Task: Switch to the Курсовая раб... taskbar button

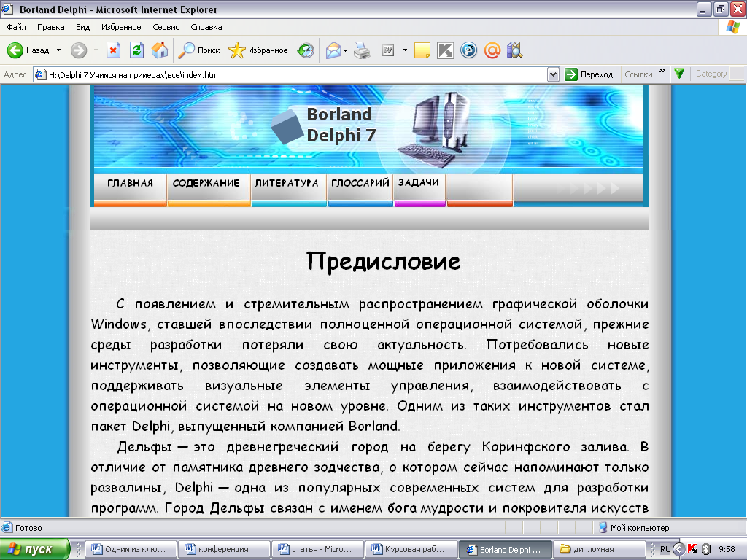Action: [410, 549]
